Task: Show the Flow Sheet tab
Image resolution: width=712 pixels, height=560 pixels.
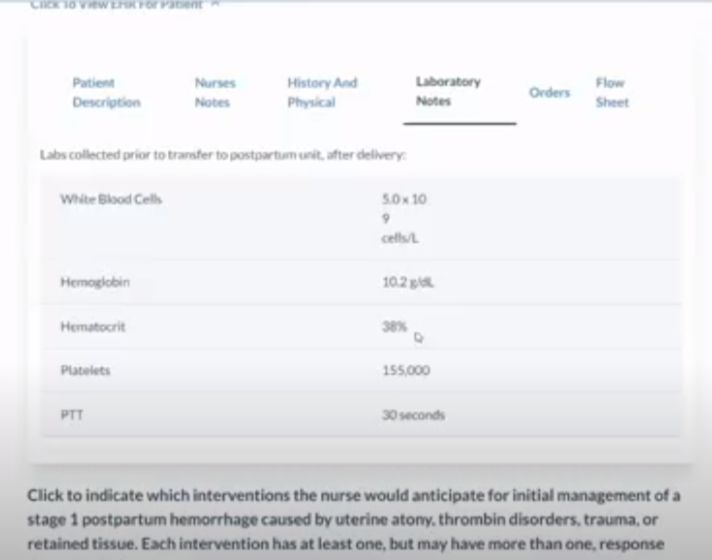Action: [x=611, y=92]
